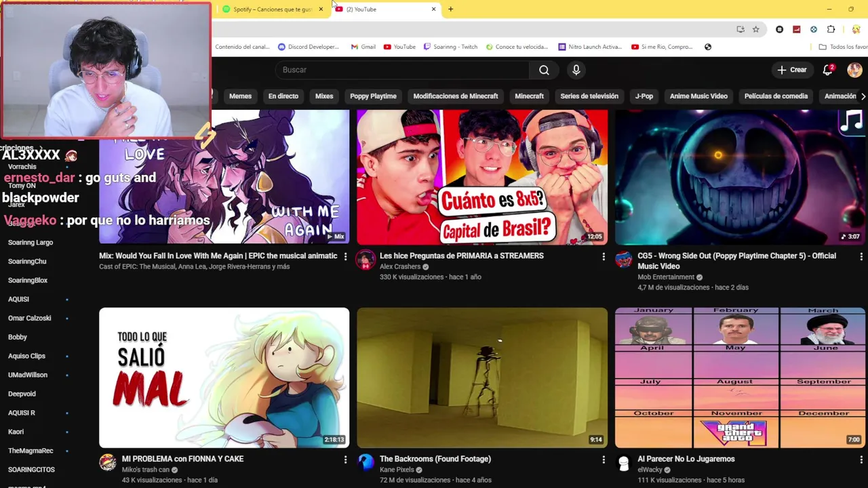Switch to the Spotify tab
This screenshot has height=488, width=868.
coord(271,9)
